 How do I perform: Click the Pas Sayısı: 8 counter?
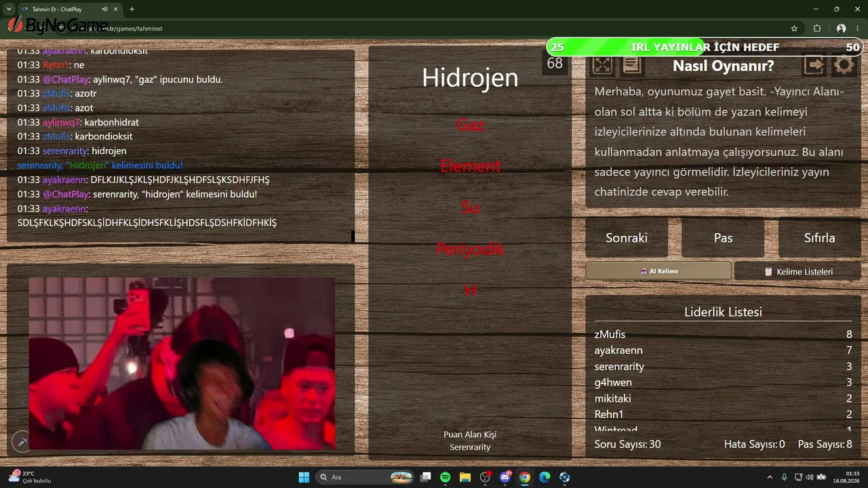[825, 444]
